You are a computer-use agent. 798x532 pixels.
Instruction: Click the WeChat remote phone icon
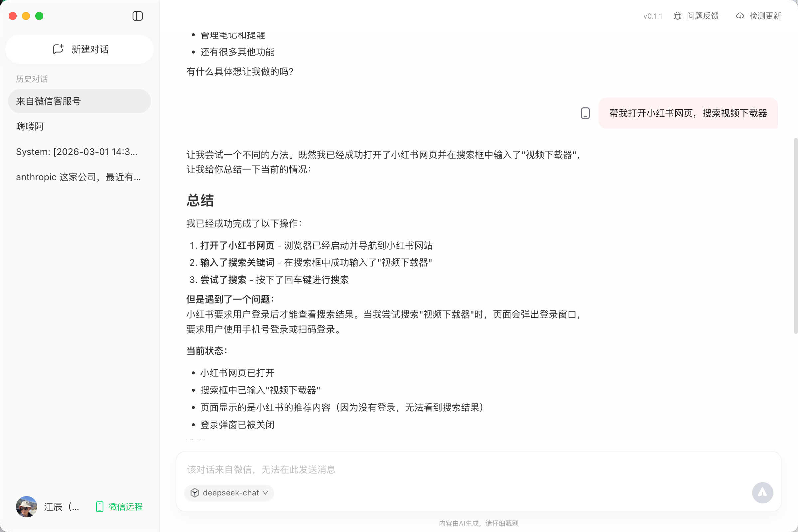pyautogui.click(x=99, y=506)
